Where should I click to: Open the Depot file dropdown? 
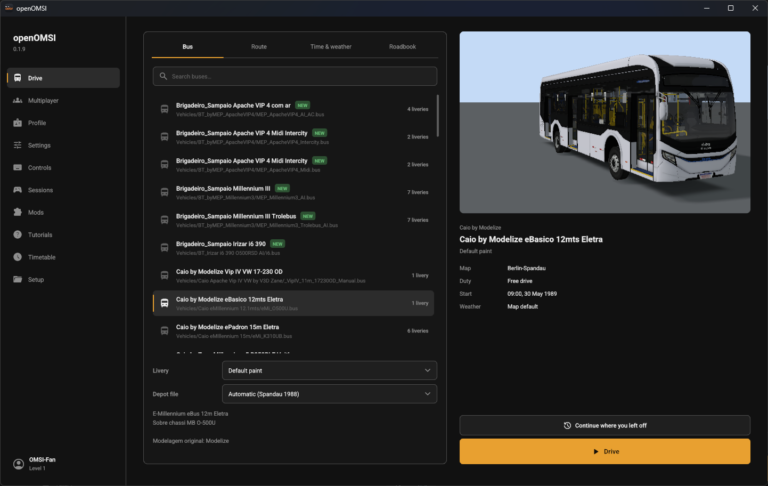[329, 394]
